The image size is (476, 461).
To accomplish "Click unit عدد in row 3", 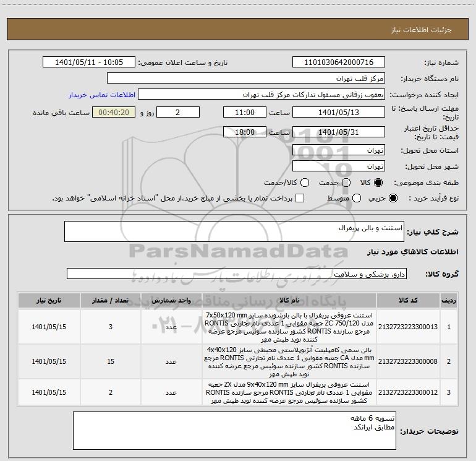I will point(171,392).
